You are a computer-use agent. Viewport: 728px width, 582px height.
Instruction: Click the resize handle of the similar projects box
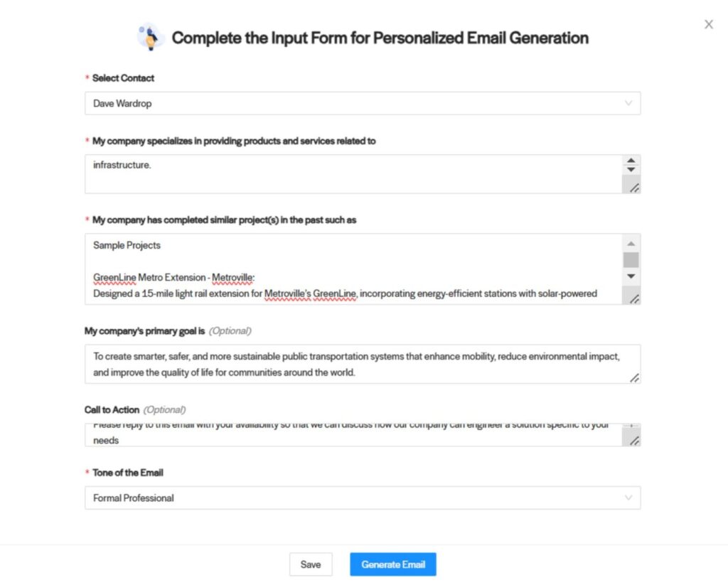634,299
